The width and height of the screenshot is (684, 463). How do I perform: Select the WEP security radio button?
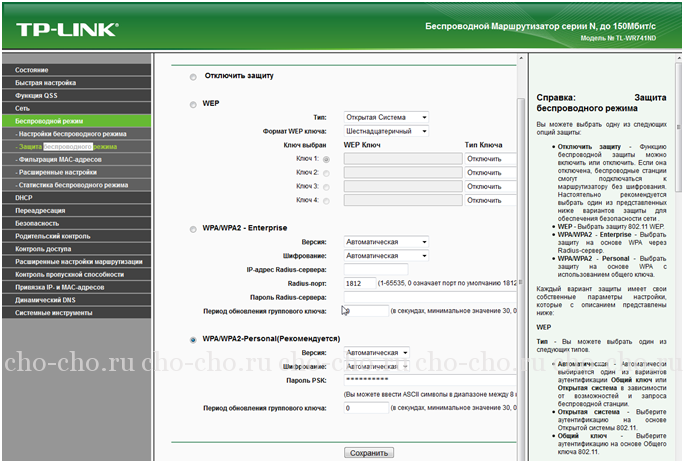(x=193, y=104)
